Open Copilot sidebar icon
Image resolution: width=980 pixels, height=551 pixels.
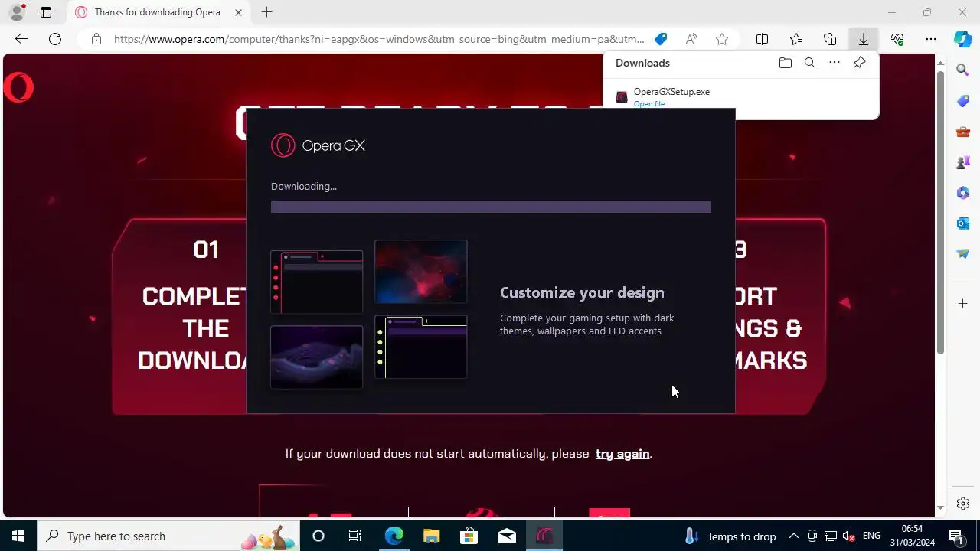(963, 39)
